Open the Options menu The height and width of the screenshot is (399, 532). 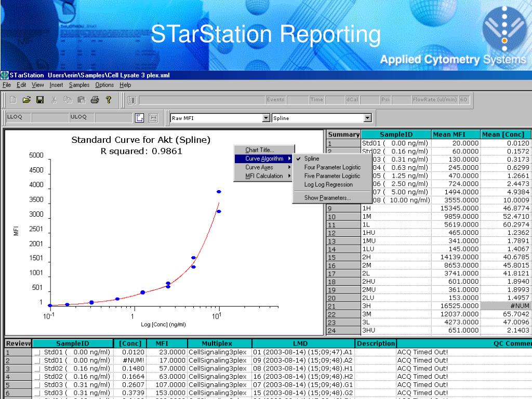pos(104,85)
